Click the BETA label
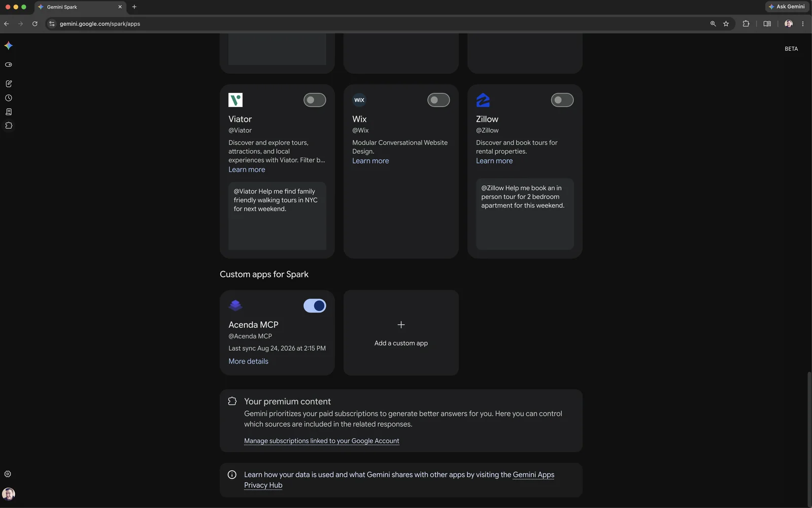This screenshot has height=508, width=812. point(791,49)
